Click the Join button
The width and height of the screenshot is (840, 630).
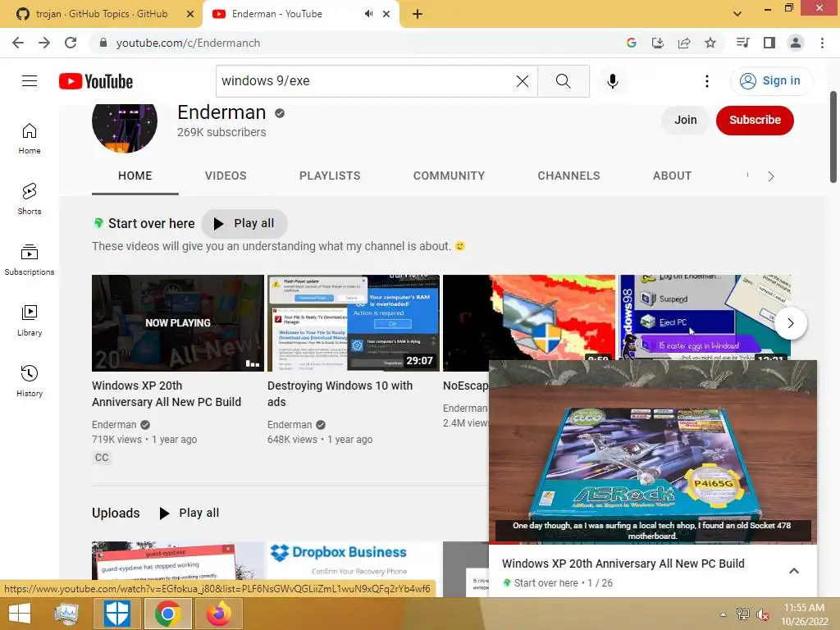point(685,120)
